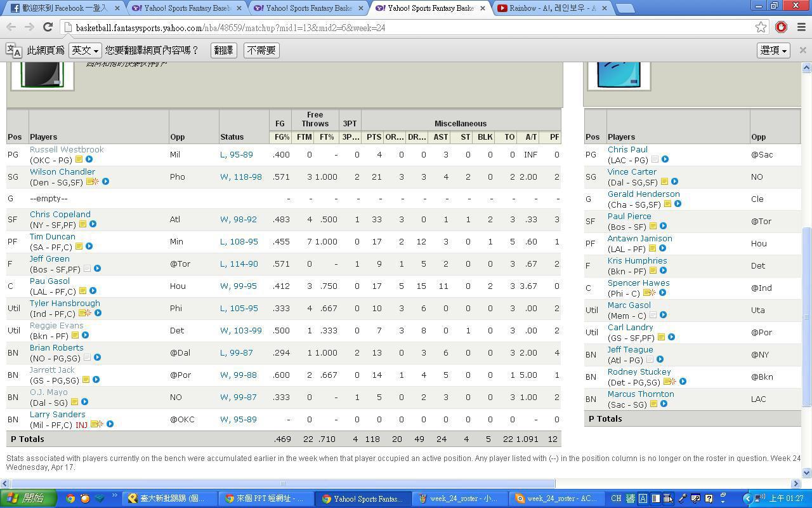The width and height of the screenshot is (812, 508).
Task: Open Tim Duncan's player note icon
Action: (79, 246)
